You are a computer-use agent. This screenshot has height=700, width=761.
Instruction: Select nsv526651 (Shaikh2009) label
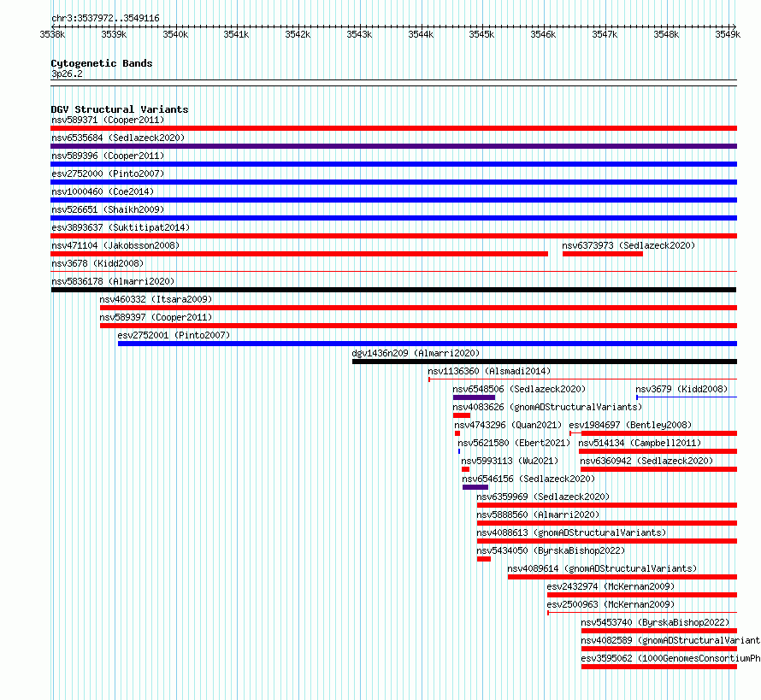coord(108,209)
